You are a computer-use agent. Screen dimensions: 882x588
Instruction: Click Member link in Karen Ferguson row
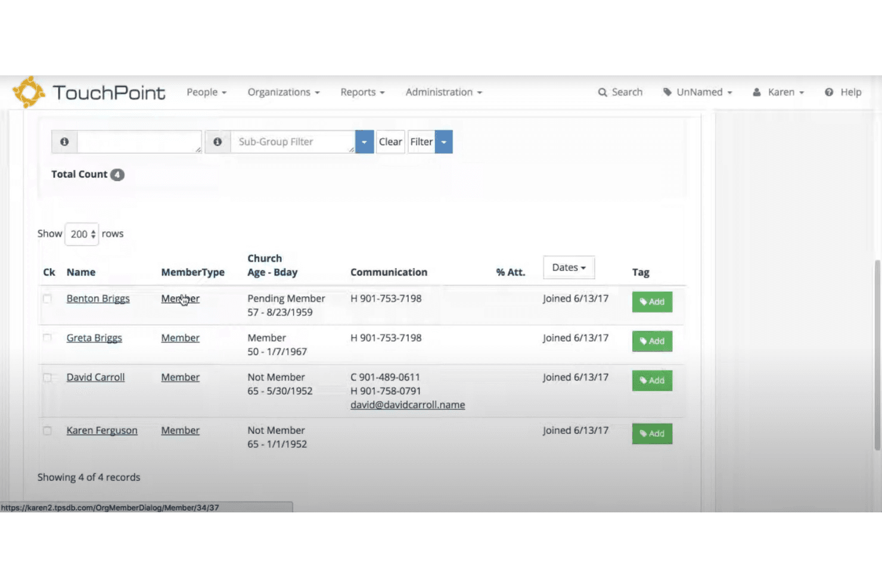click(180, 430)
